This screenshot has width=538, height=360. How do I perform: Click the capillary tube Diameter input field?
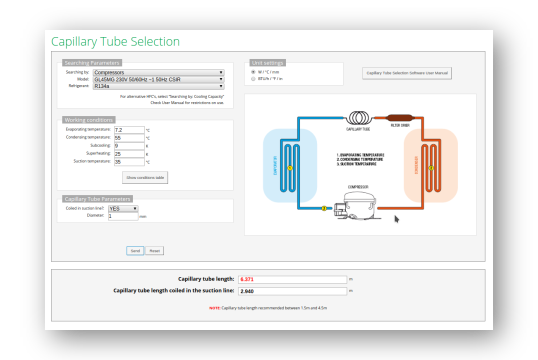point(123,216)
